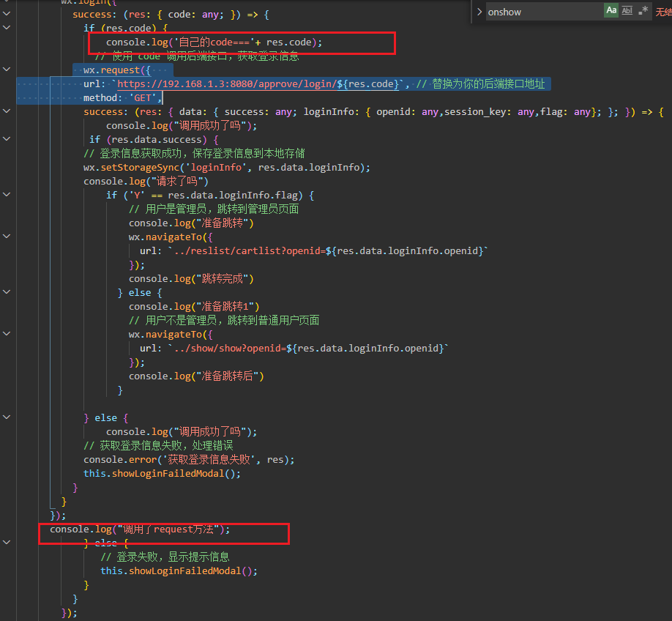Collapse wx.navigateTo block for the cartlist url
672x621 pixels.
coord(7,236)
